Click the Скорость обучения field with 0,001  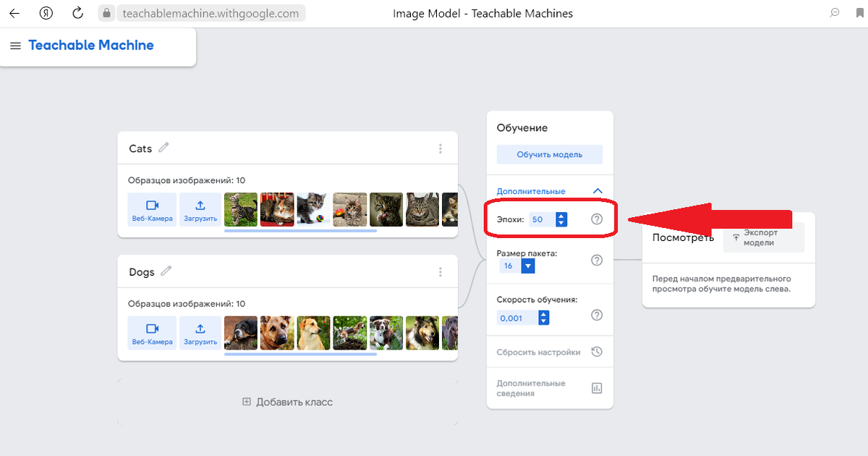[517, 318]
